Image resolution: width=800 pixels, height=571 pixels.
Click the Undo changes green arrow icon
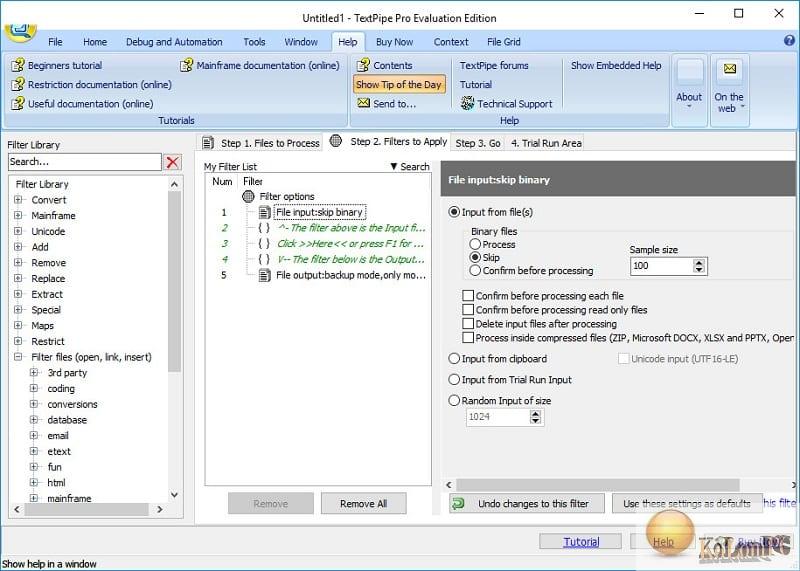coord(458,504)
